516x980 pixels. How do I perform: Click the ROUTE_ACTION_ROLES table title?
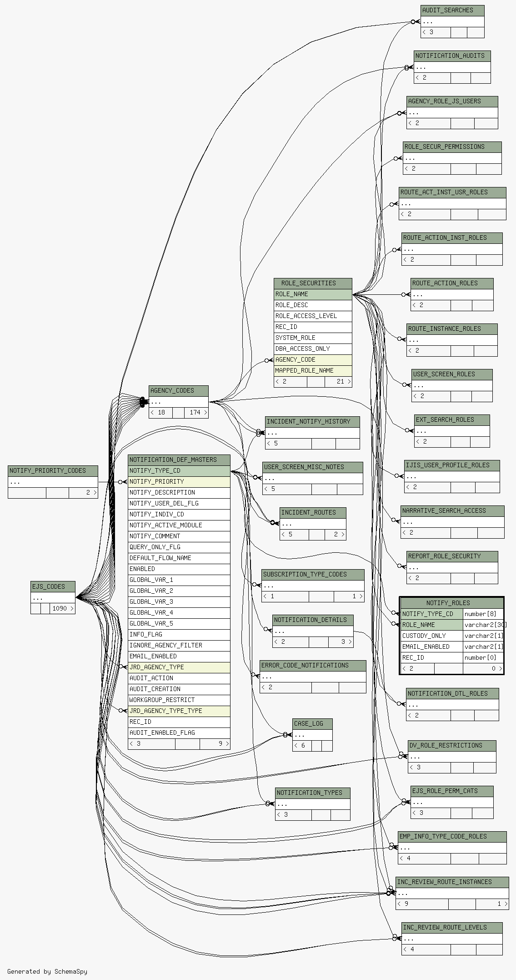pos(452,283)
